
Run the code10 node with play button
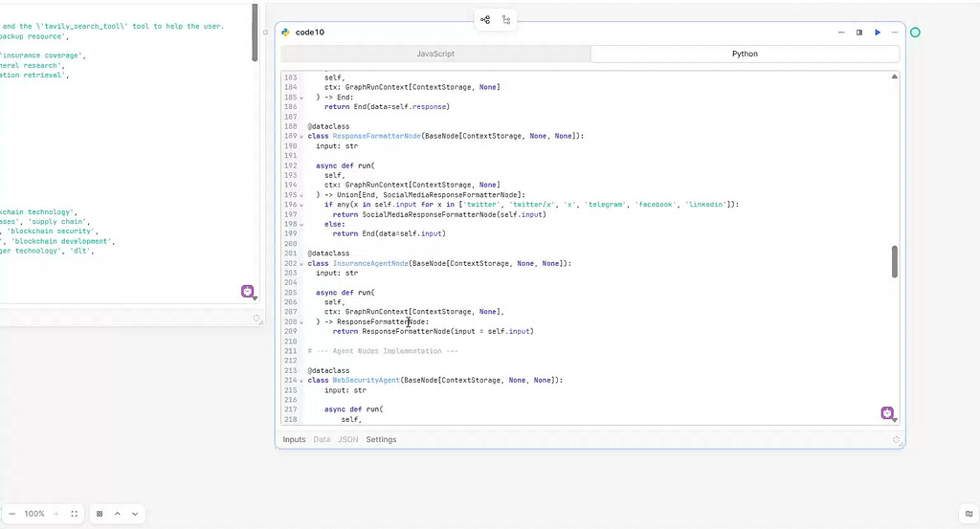pyautogui.click(x=878, y=33)
